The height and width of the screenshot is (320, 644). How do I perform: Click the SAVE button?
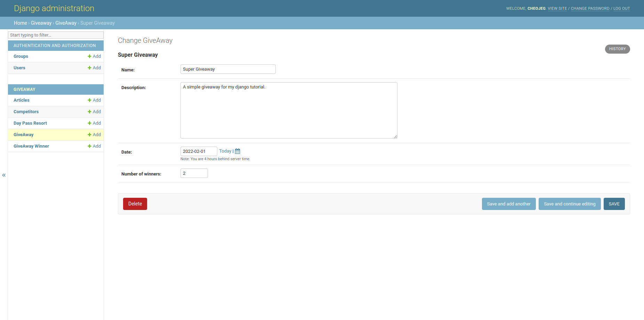point(614,204)
